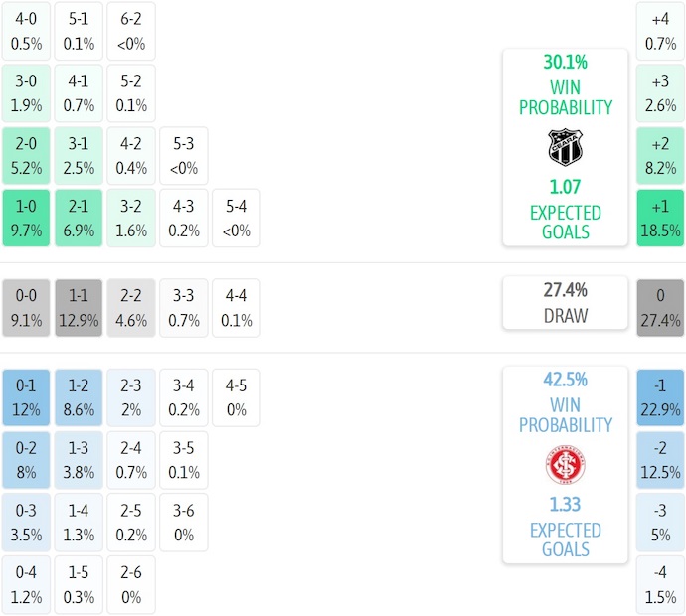Select the 1-0 scoreline tile
Image resolution: width=686 pixels, height=616 pixels.
click(x=26, y=219)
